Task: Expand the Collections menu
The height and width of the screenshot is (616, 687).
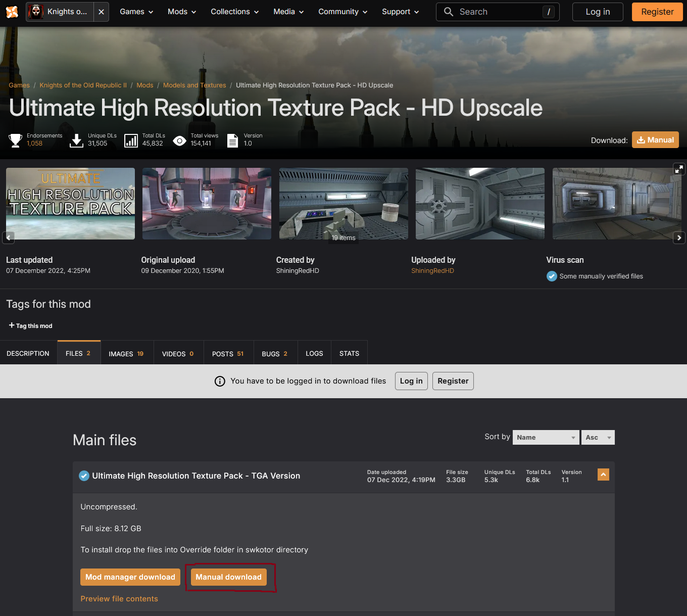Action: point(235,12)
